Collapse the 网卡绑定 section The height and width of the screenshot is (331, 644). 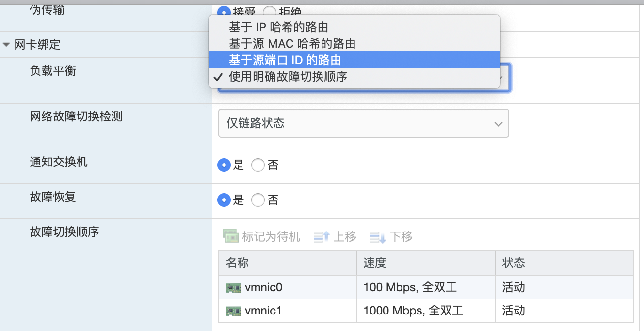point(6,44)
